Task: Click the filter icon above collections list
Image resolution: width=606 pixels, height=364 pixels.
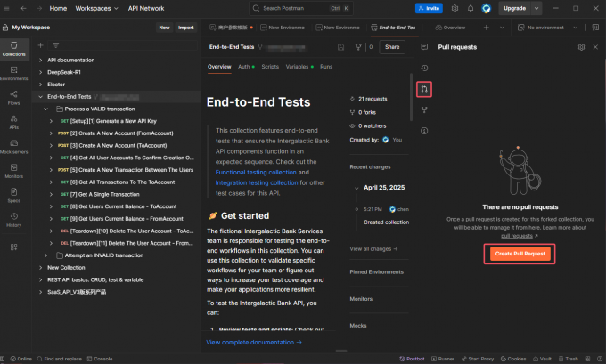Action: tap(55, 45)
